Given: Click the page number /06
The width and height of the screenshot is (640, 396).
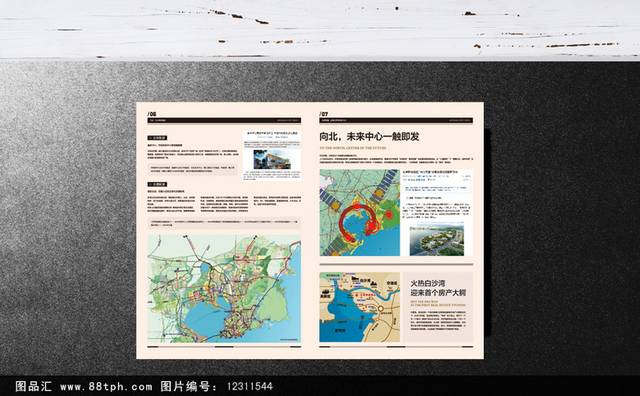Looking at the screenshot, I should coord(152,114).
